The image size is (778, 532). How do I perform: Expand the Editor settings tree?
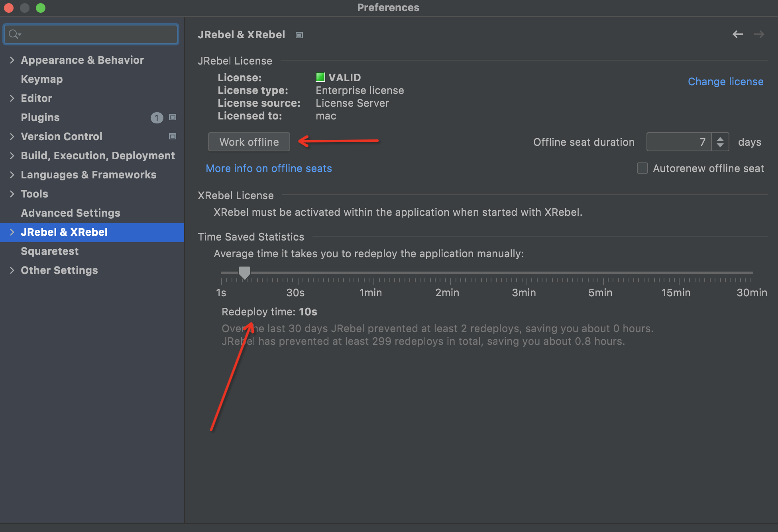coord(12,98)
